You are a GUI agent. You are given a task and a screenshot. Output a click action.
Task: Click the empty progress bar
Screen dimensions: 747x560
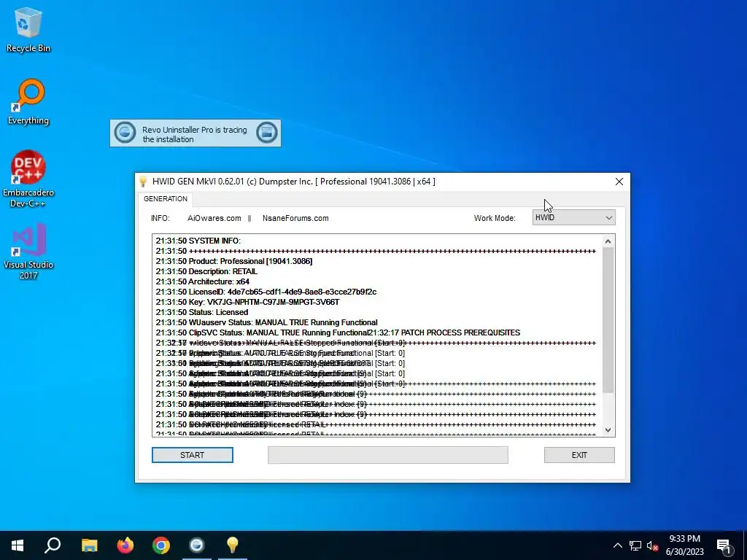click(388, 455)
